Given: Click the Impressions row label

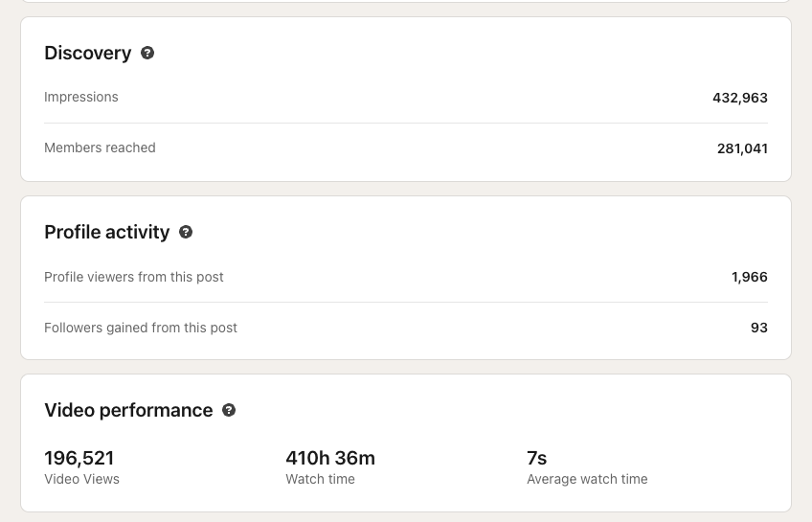Looking at the screenshot, I should [x=81, y=97].
